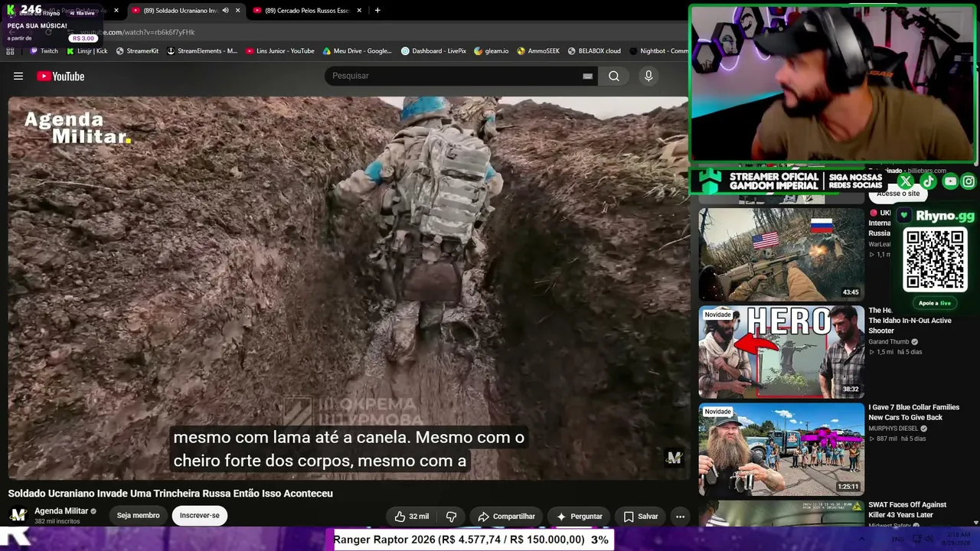Open the Dashboard - LivePix bookmark

pos(433,51)
